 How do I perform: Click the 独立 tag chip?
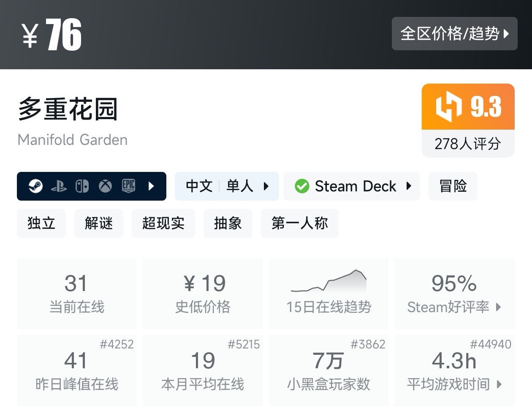pyautogui.click(x=41, y=223)
